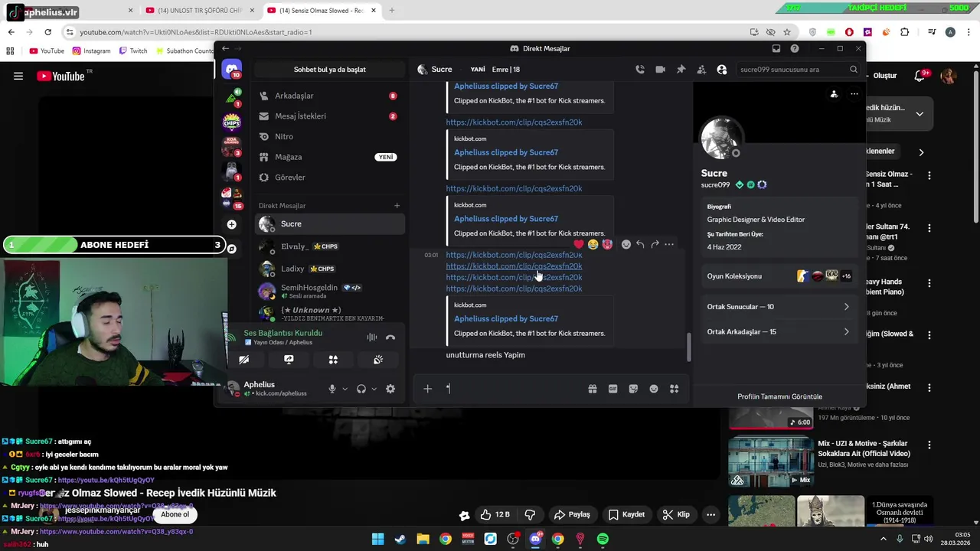Viewport: 980px width, 551px height.
Task: Select Elvnly_ direct message
Action: pyautogui.click(x=329, y=246)
